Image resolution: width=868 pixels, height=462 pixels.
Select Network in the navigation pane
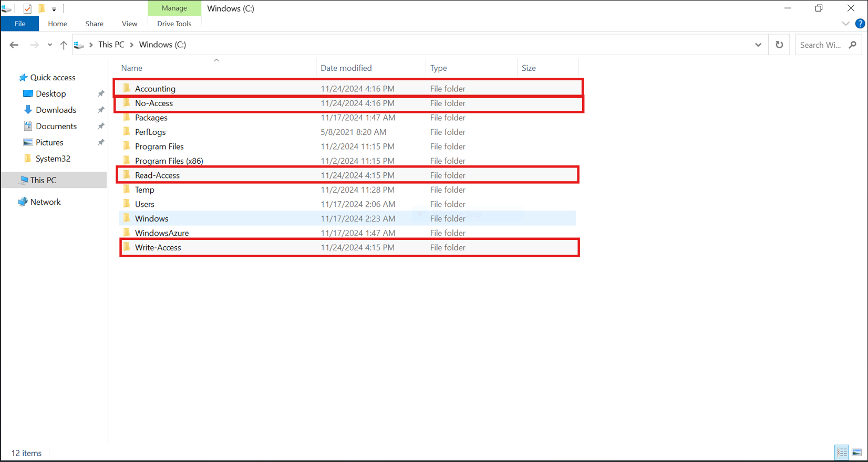tap(45, 202)
